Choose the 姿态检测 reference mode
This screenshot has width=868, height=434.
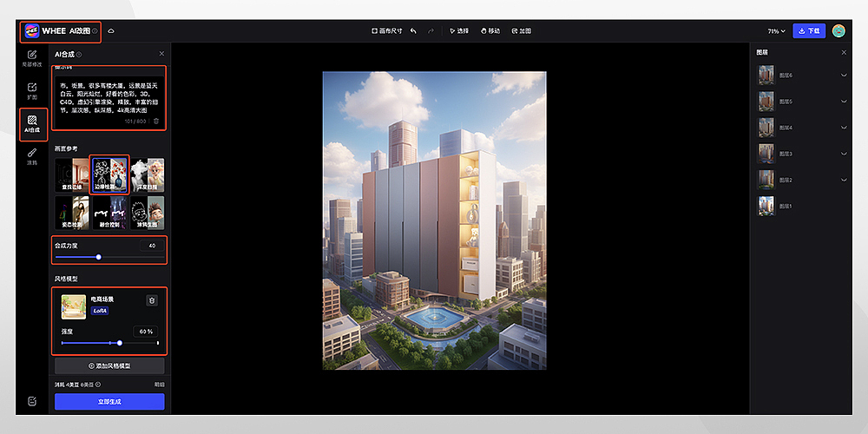click(72, 213)
